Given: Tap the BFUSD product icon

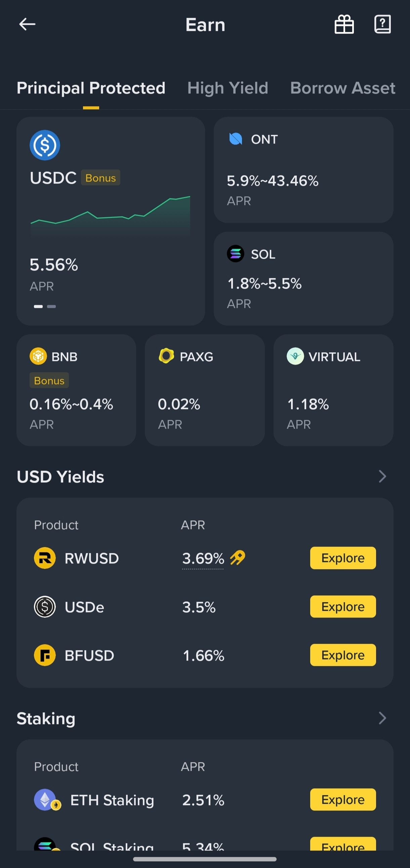Looking at the screenshot, I should pyautogui.click(x=45, y=655).
